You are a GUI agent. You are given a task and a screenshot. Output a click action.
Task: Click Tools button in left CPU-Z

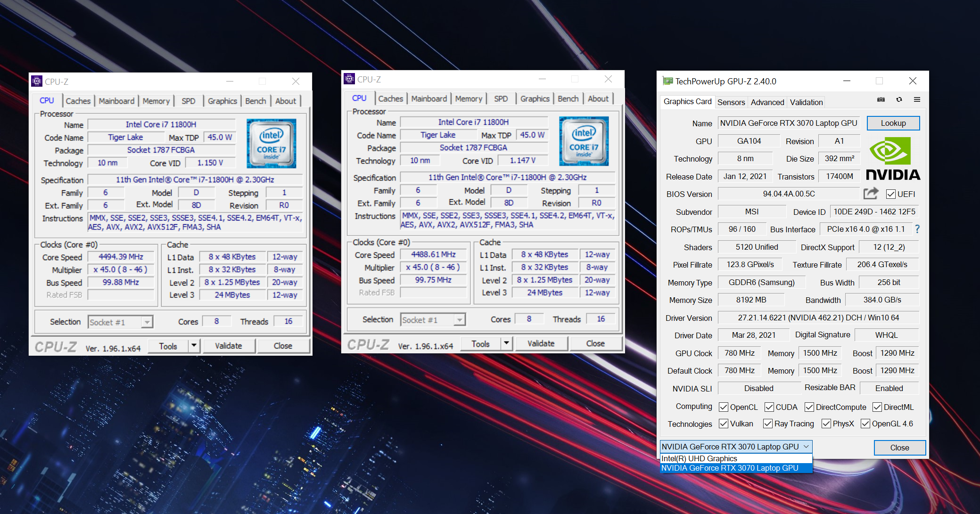point(168,346)
